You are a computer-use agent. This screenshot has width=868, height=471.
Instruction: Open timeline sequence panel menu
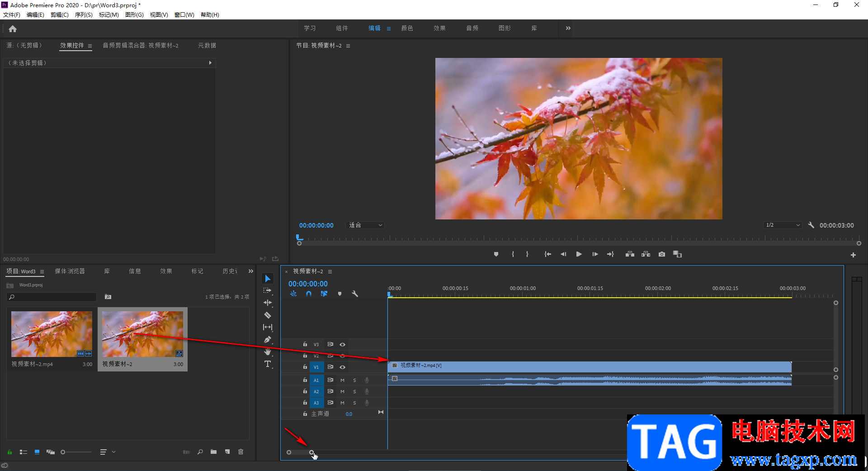pos(330,271)
